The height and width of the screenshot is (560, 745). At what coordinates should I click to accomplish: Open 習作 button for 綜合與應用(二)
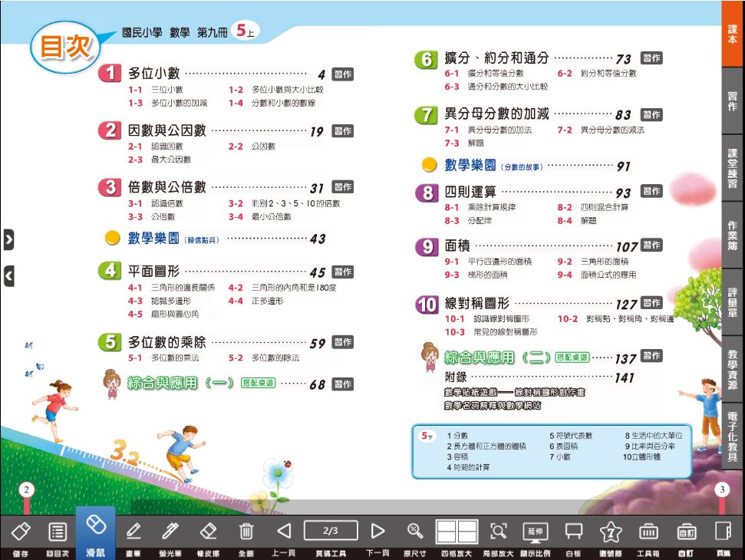tap(651, 355)
